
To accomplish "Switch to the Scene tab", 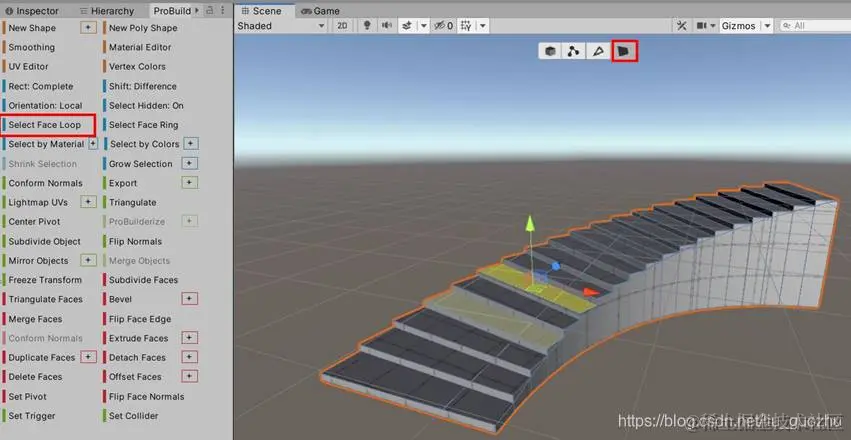I will tap(265, 11).
